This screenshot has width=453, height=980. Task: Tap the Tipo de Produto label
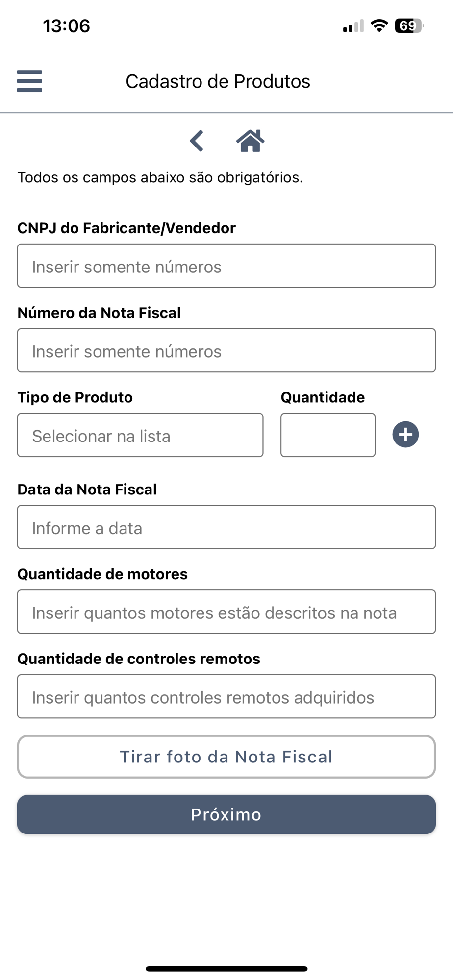click(75, 397)
